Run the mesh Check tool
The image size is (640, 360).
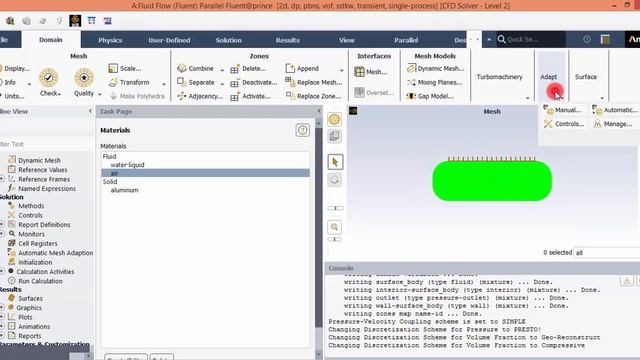pos(49,82)
